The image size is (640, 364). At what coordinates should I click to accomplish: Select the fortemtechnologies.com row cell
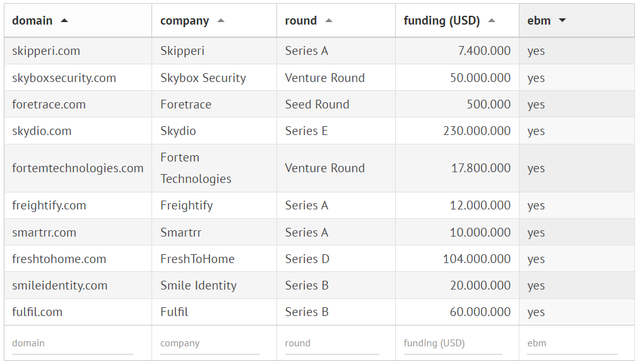[x=78, y=168]
